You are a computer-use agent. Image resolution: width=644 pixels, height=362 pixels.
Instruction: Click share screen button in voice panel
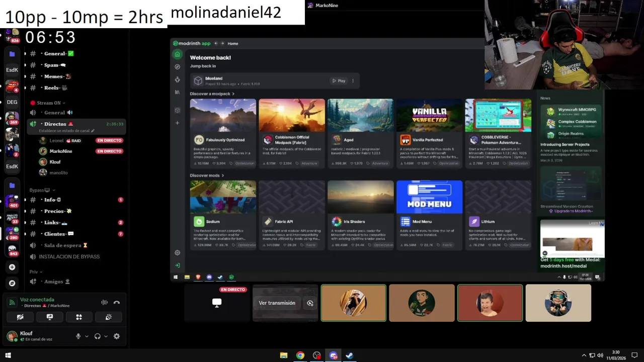click(x=50, y=317)
